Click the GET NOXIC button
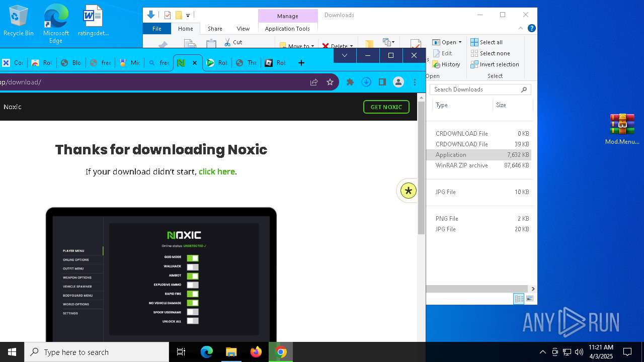644x362 pixels. click(386, 107)
